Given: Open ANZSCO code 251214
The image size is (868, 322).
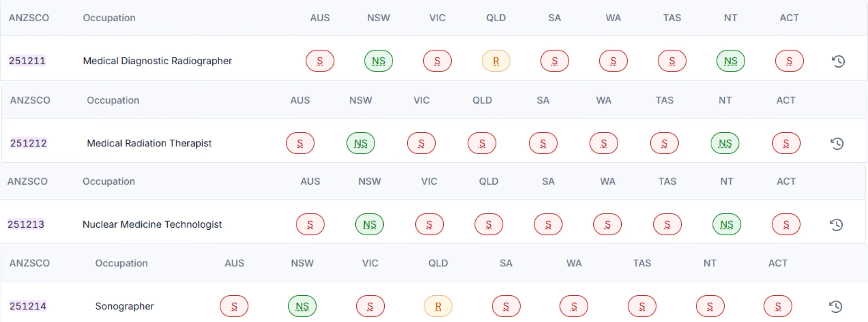Looking at the screenshot, I should (28, 306).
